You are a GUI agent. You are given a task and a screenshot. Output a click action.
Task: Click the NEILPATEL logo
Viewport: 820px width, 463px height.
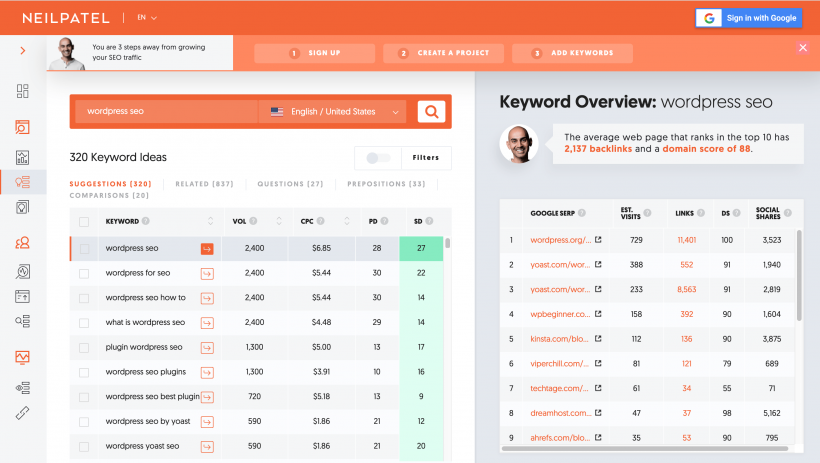pos(66,18)
